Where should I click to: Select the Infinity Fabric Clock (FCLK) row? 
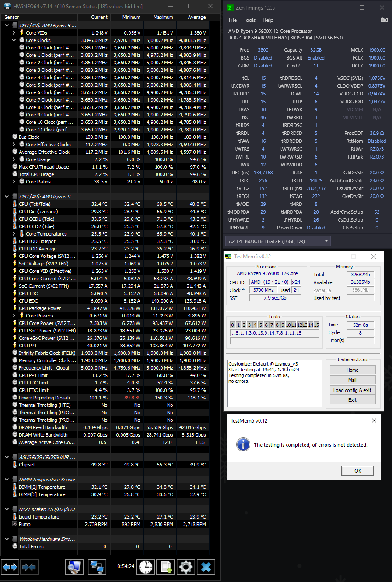tap(105, 353)
